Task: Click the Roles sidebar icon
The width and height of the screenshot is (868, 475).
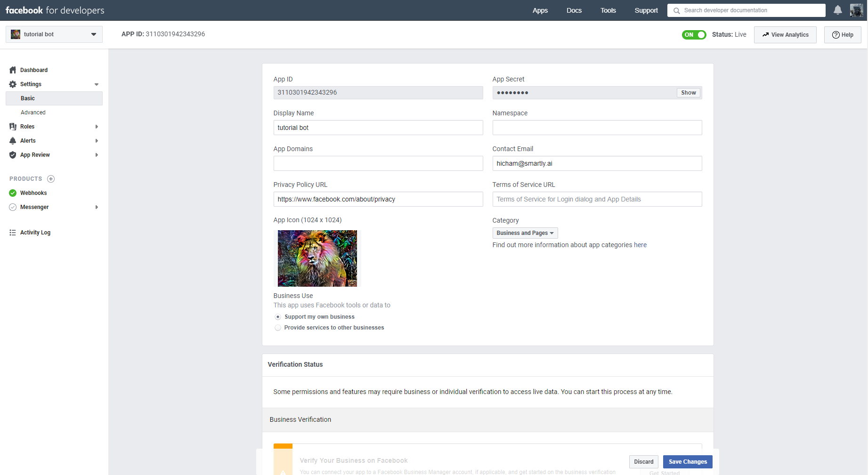Action: tap(13, 127)
